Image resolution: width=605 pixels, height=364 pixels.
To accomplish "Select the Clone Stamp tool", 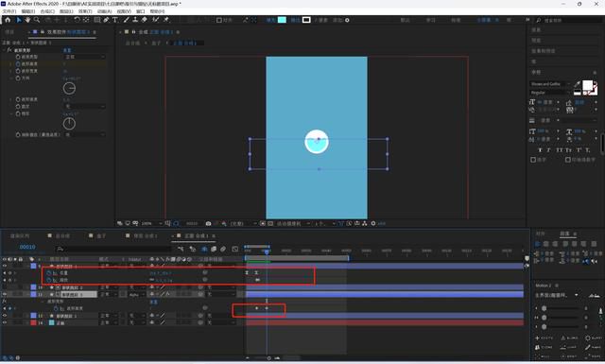I will click(135, 20).
